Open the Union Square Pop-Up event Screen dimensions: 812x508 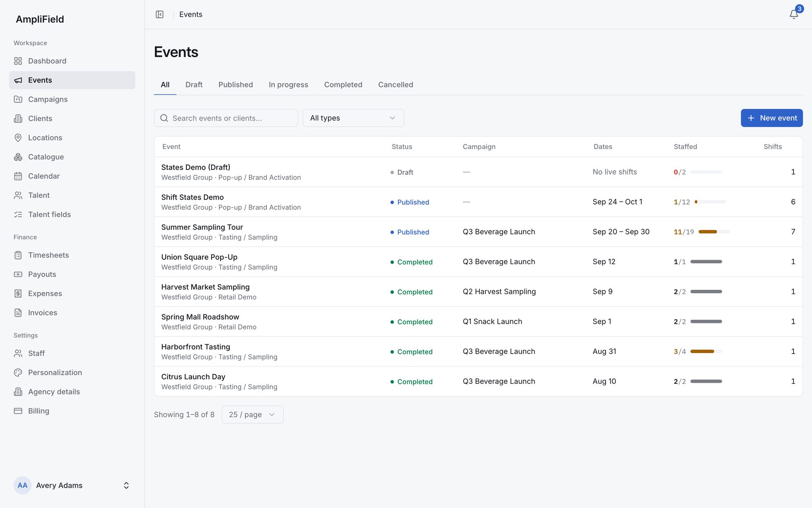click(x=199, y=257)
